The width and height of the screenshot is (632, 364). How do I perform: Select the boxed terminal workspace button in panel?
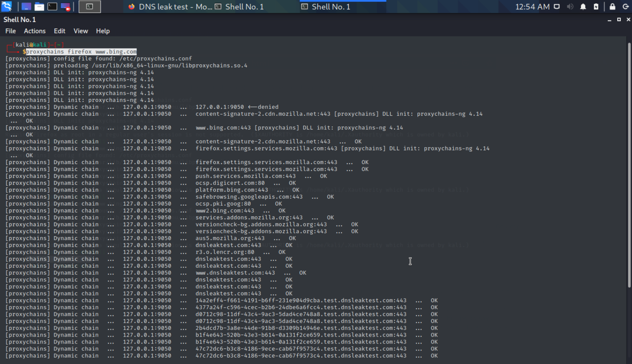pyautogui.click(x=90, y=7)
